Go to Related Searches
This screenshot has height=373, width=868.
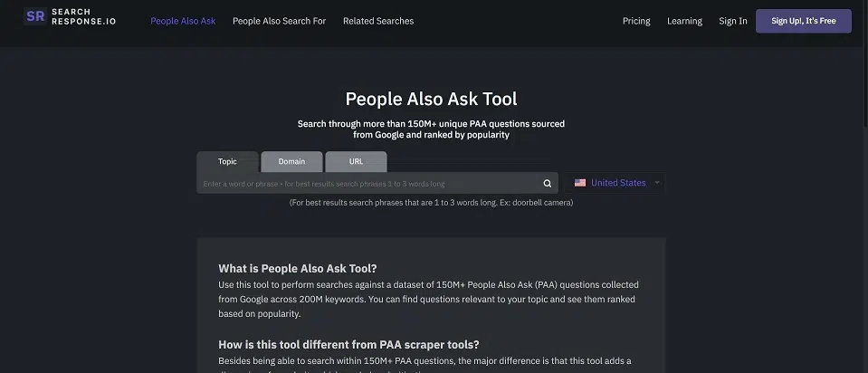tap(378, 21)
